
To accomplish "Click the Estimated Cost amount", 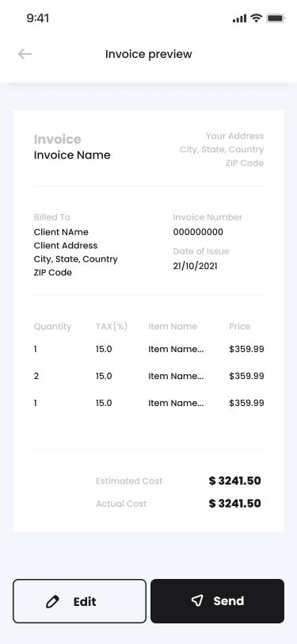I will pyautogui.click(x=234, y=481).
